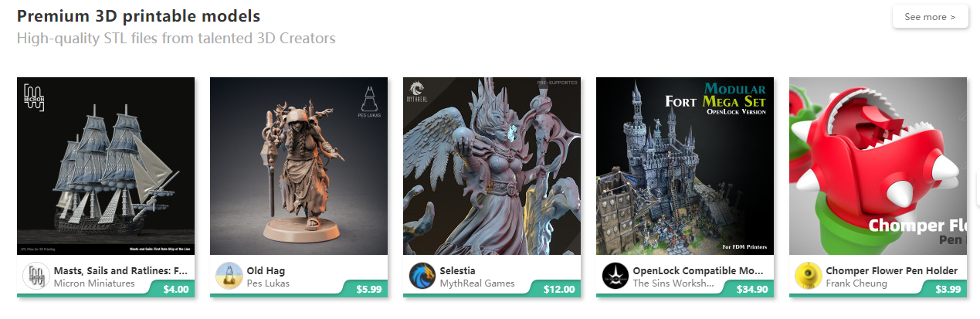The height and width of the screenshot is (319, 980).
Task: Open the Chomper Flower Pen Holder title
Action: point(892,271)
